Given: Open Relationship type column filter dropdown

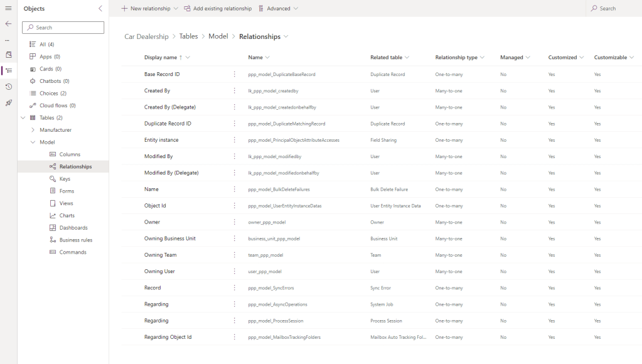Looking at the screenshot, I should [x=482, y=58].
